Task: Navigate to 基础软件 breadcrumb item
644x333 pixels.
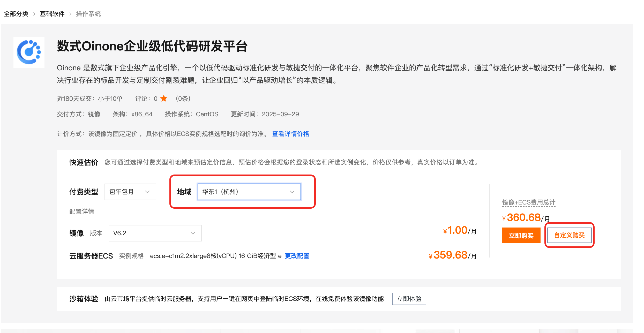Action: click(52, 14)
